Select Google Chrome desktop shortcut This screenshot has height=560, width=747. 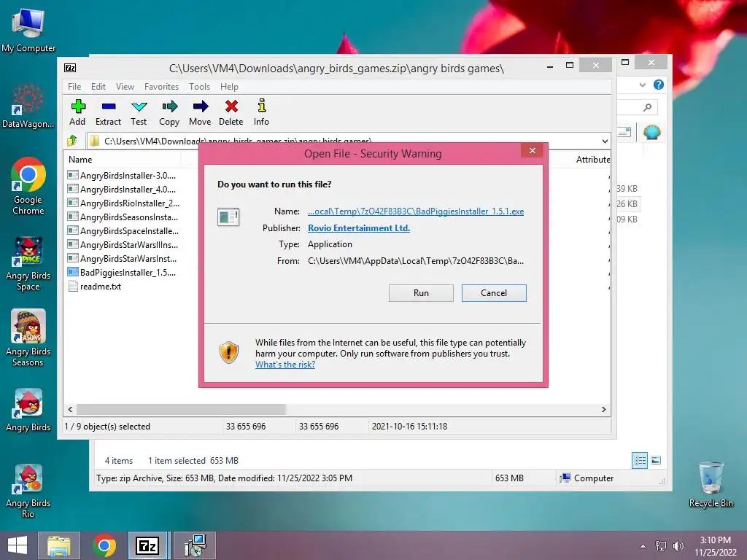click(28, 186)
